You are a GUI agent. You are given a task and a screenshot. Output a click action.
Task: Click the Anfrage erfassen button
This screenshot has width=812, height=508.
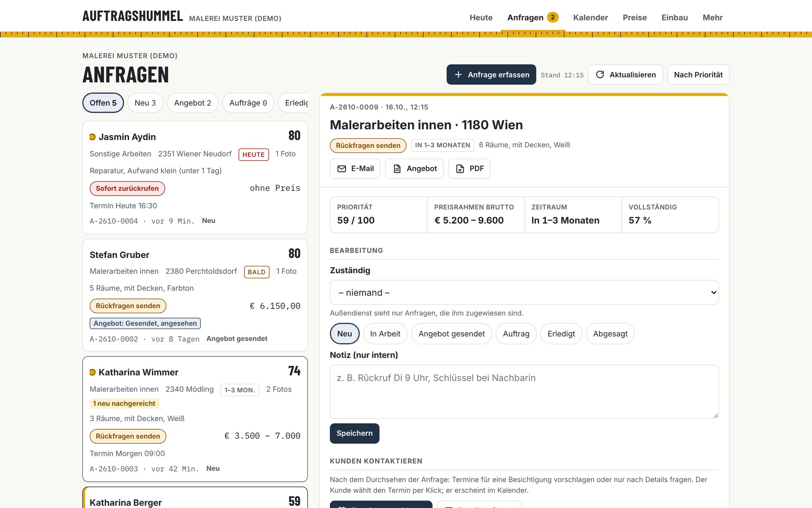pos(491,75)
